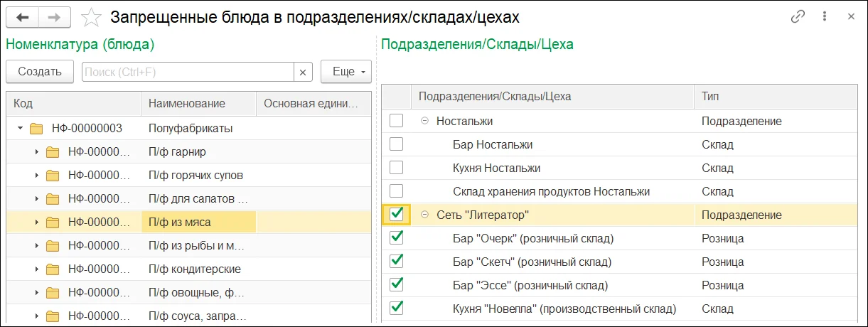Collapse the Ностальжи subdivision group

pyautogui.click(x=424, y=122)
